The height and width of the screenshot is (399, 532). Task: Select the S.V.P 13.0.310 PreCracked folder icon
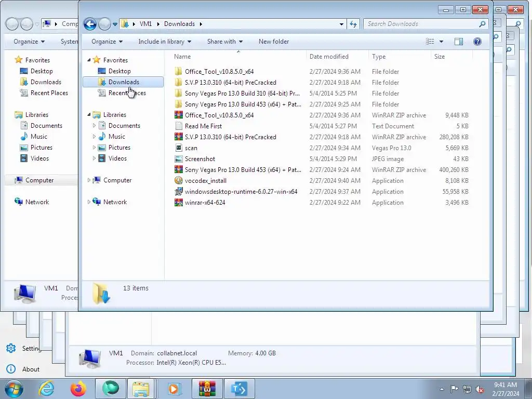pyautogui.click(x=179, y=82)
